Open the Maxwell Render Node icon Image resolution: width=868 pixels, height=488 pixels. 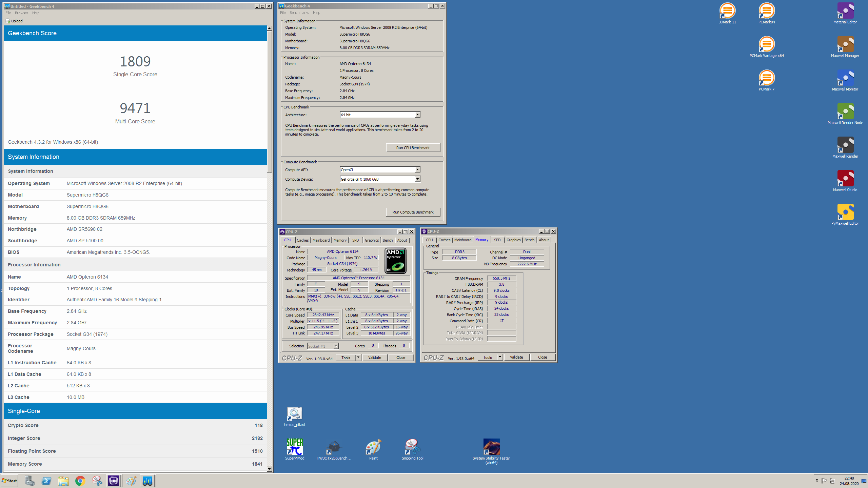[x=845, y=114]
